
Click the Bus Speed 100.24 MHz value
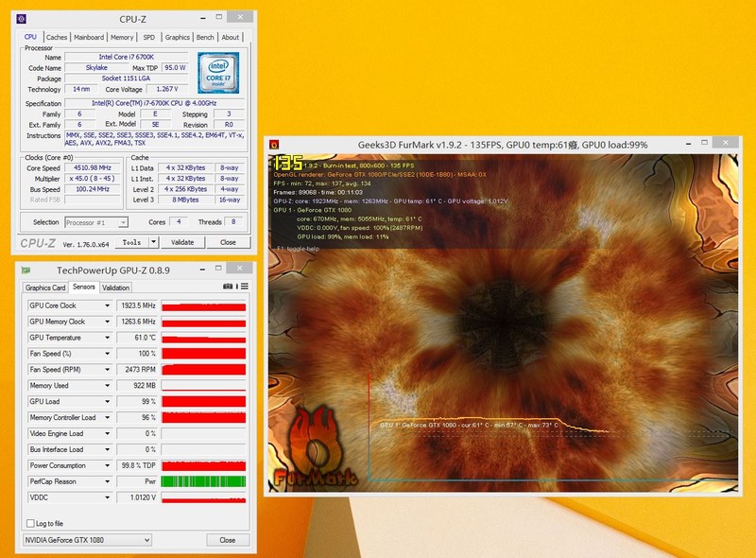coord(92,189)
